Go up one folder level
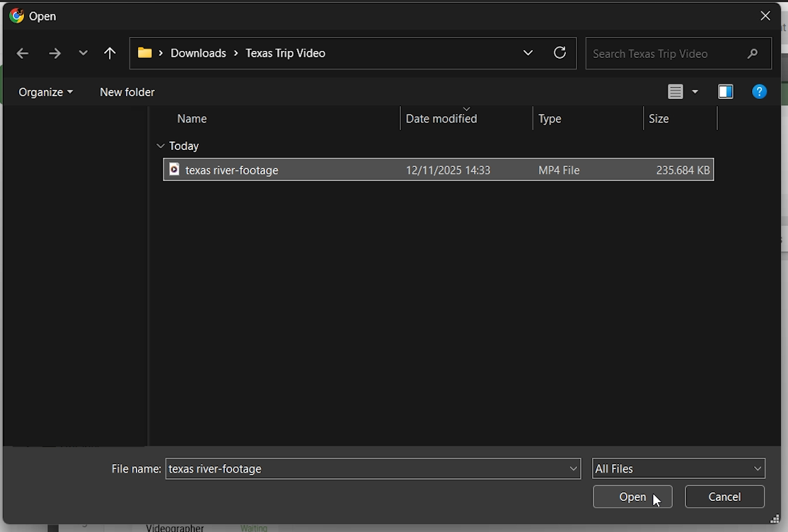 [110, 54]
